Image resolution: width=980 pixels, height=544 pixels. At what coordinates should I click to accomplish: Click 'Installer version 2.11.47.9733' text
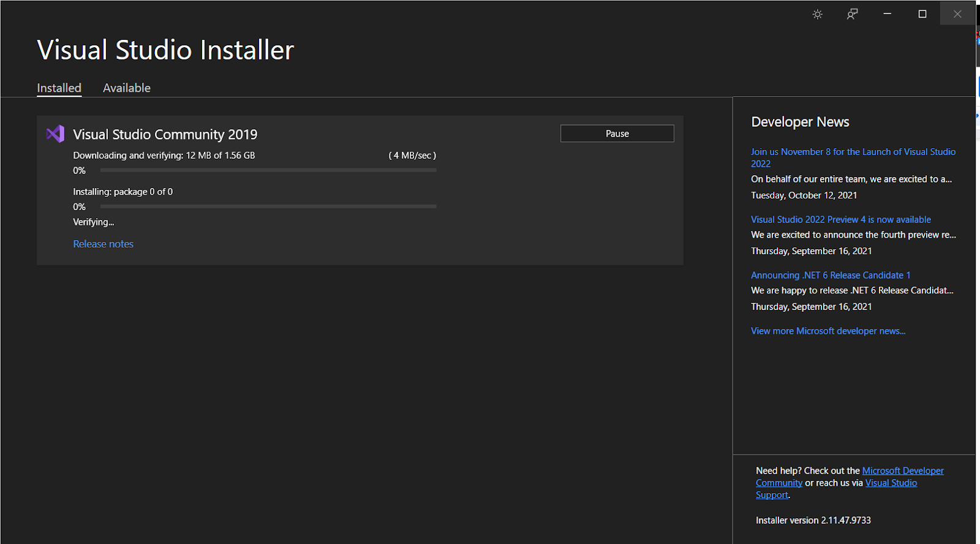click(x=813, y=520)
